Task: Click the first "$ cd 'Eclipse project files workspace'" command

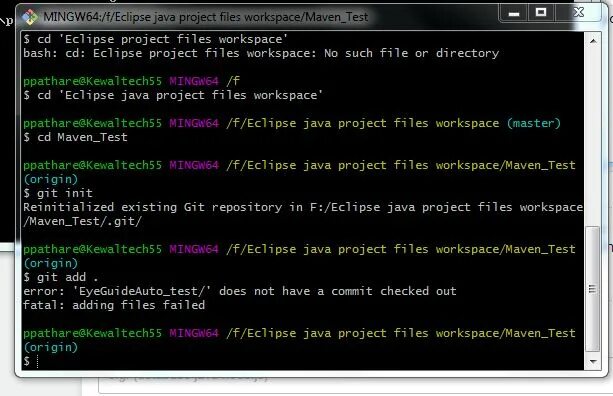Action: click(x=155, y=39)
